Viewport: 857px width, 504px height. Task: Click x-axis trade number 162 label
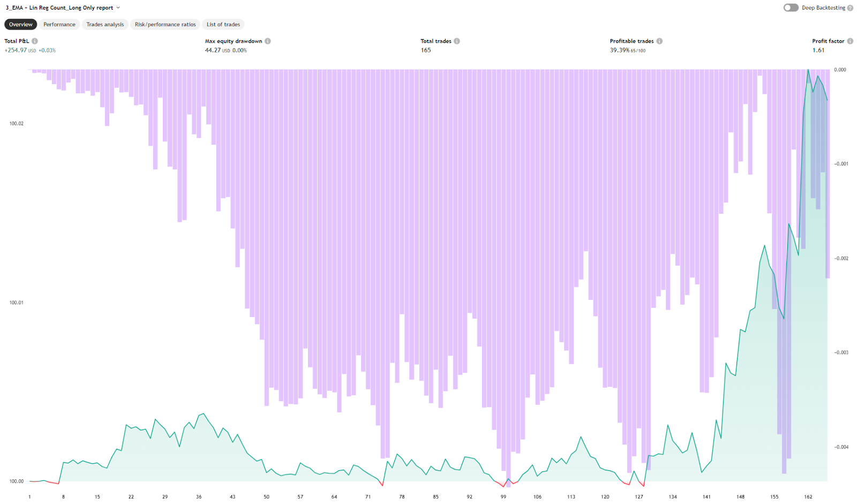point(808,497)
